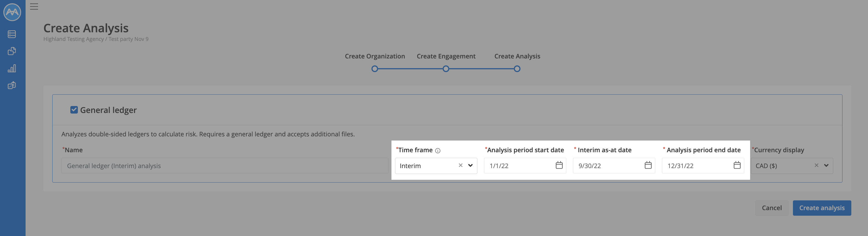Open the bar chart sidebar icon
868x236 pixels.
[12, 68]
